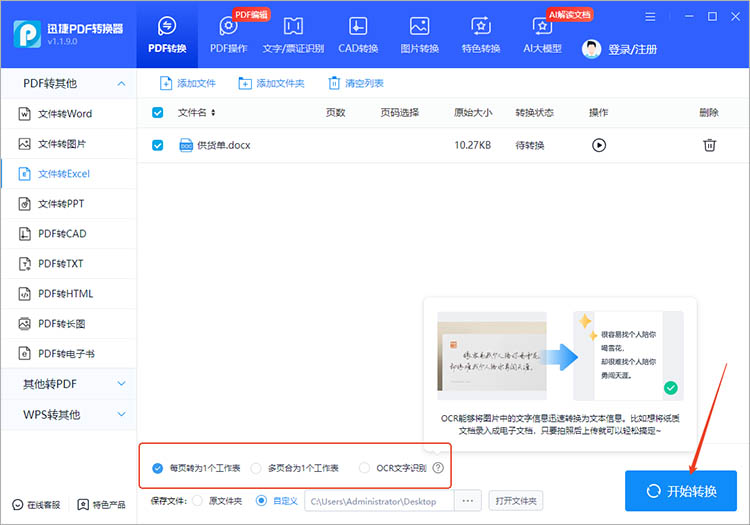
Task: Click the 开始转换 button
Action: tap(681, 491)
